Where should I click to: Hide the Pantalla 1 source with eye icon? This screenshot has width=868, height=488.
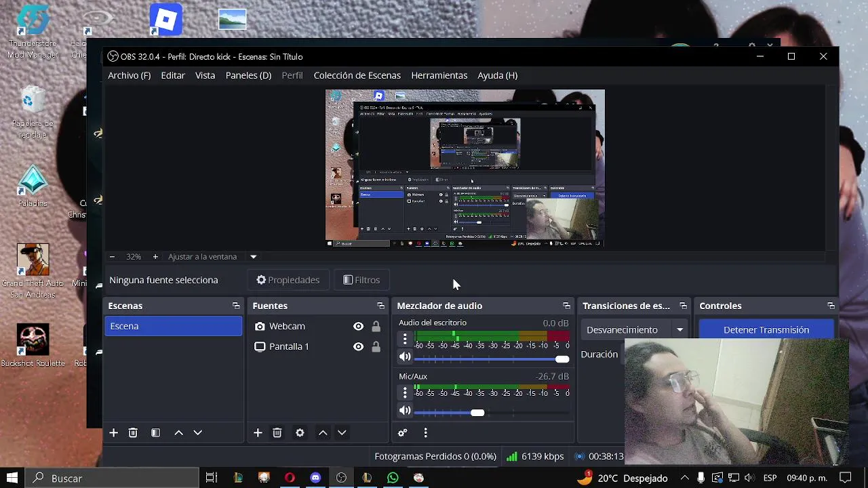coord(358,346)
